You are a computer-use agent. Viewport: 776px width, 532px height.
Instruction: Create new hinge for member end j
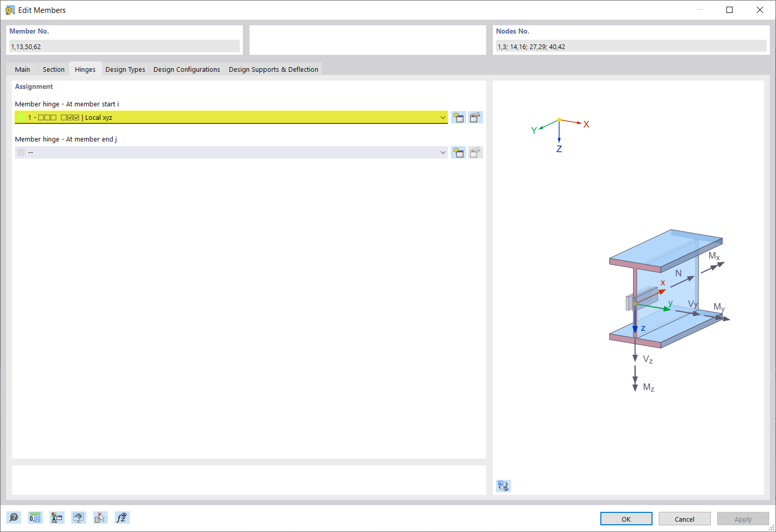pyautogui.click(x=458, y=152)
